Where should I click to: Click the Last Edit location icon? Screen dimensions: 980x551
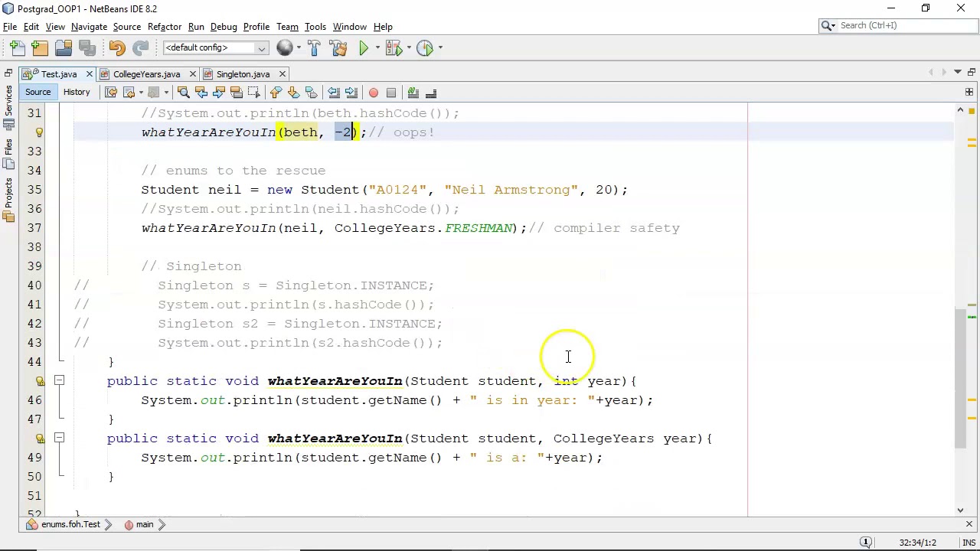[x=111, y=93]
